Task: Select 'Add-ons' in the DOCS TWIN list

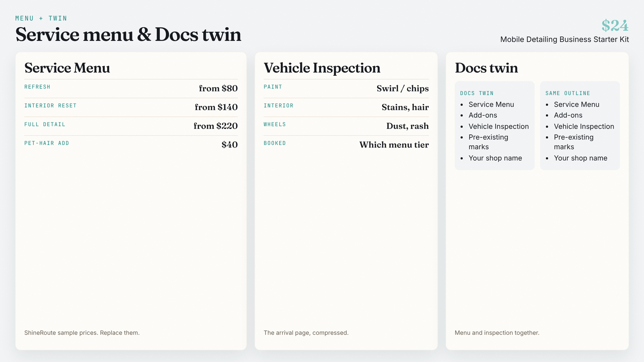Action: (x=483, y=115)
